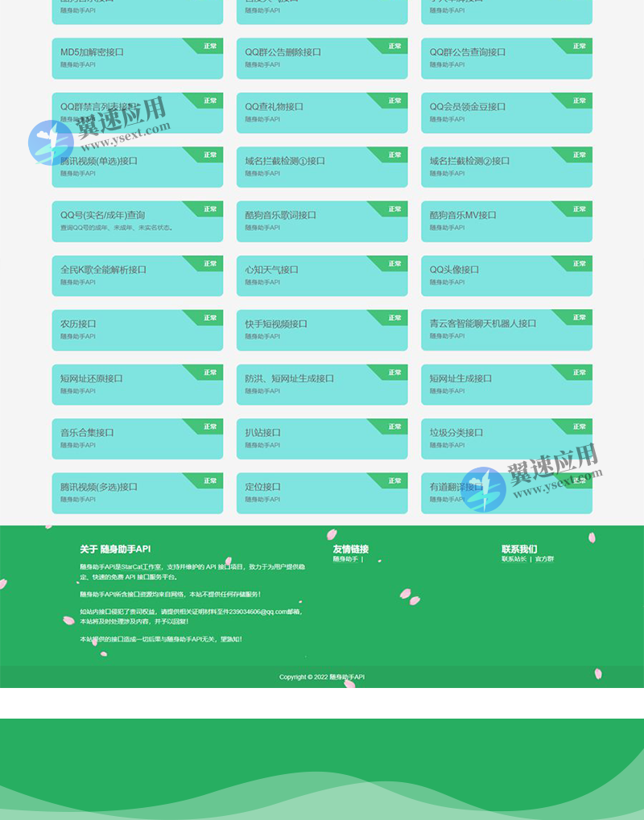Select the 快手短视频接口 card
644x820 pixels.
(322, 330)
